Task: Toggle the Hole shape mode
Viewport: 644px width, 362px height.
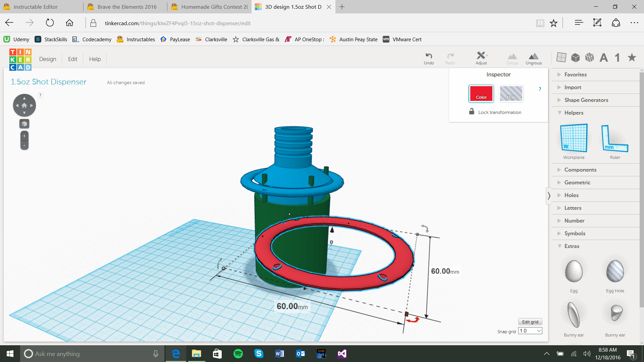Action: [511, 94]
